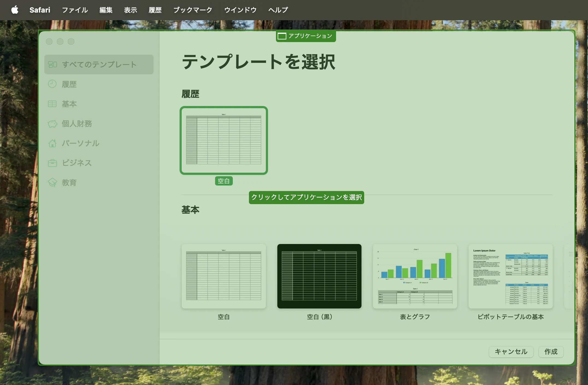
Task: Select the house icon for パーソナル
Action: click(52, 143)
